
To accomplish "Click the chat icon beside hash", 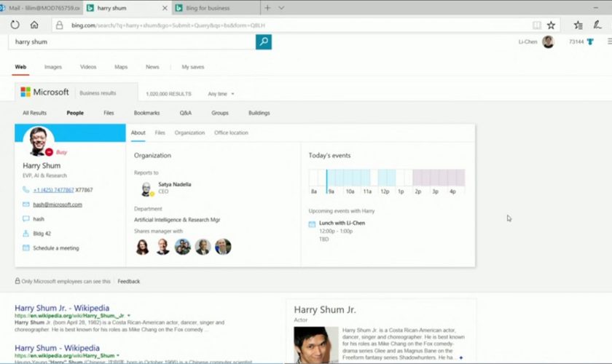I will click(26, 218).
